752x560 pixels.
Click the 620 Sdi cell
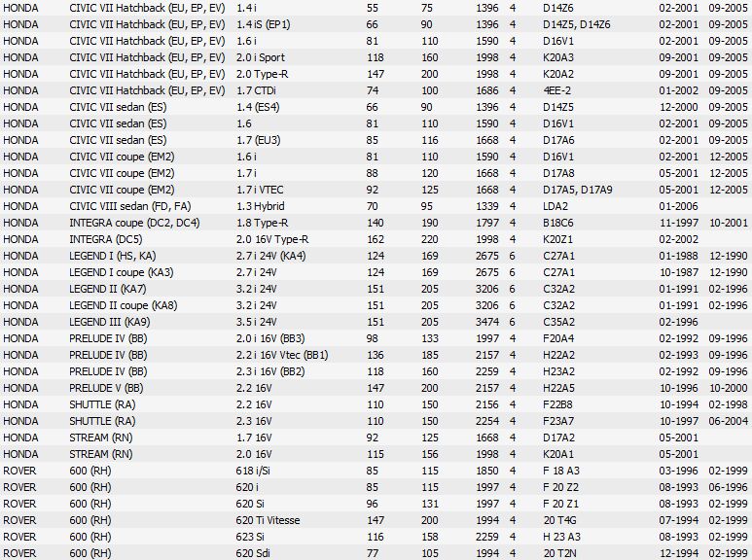point(252,554)
